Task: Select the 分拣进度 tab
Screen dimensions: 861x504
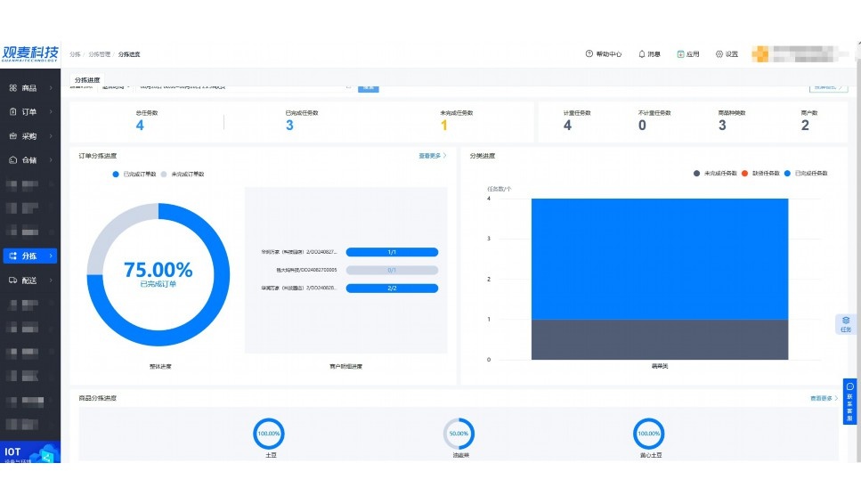Action: (x=87, y=79)
